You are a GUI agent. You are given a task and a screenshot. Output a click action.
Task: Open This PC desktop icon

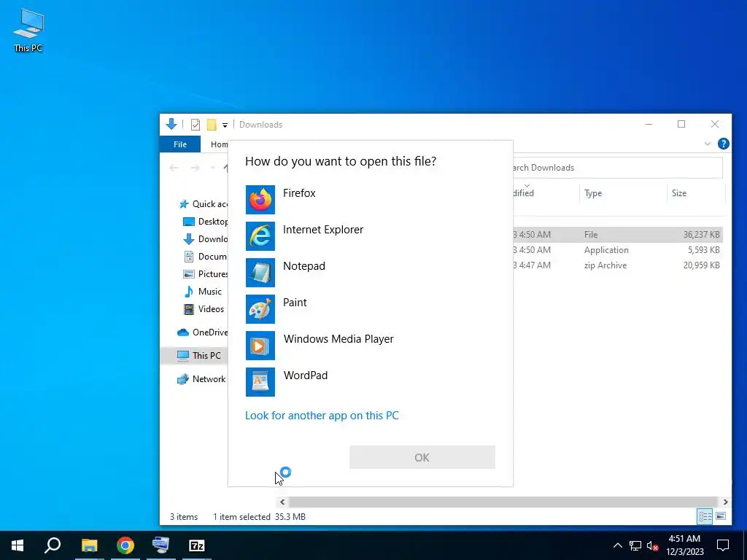click(28, 30)
